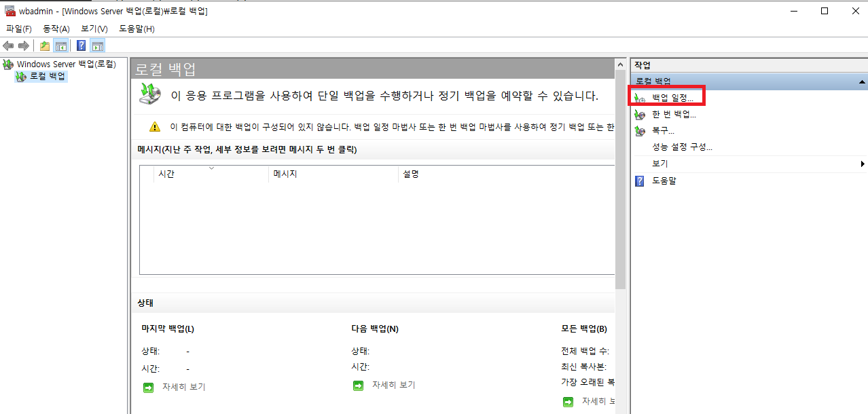Click the 다음 백업(N) heading
The width and height of the screenshot is (868, 414).
375,328
